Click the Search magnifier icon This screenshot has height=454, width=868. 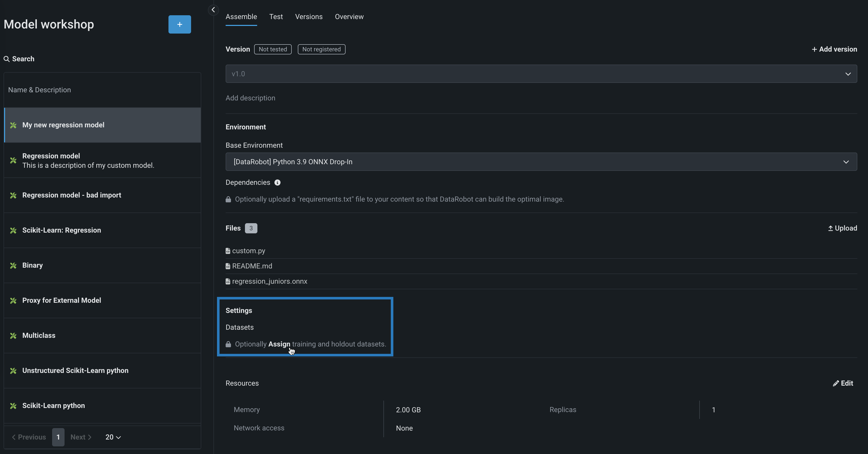(6, 59)
